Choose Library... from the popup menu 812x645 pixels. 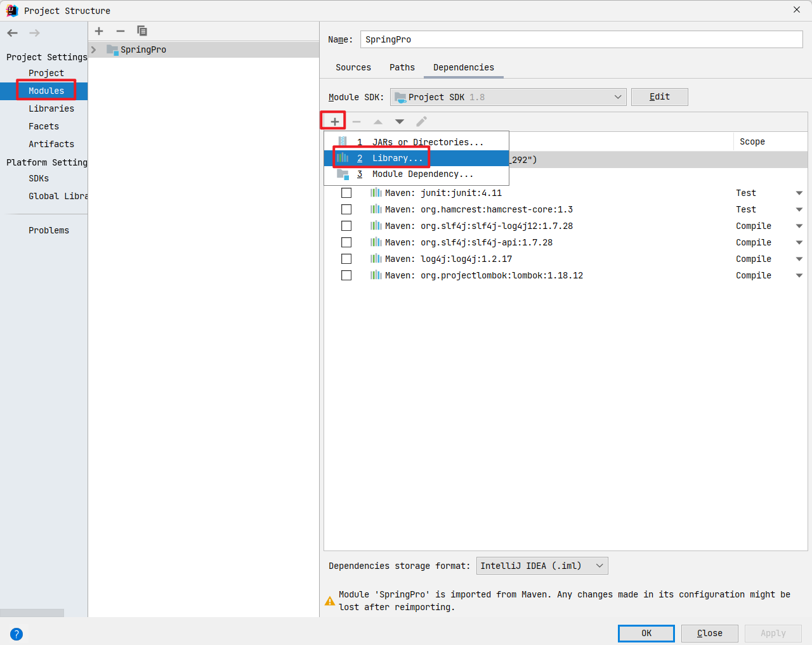(x=417, y=158)
